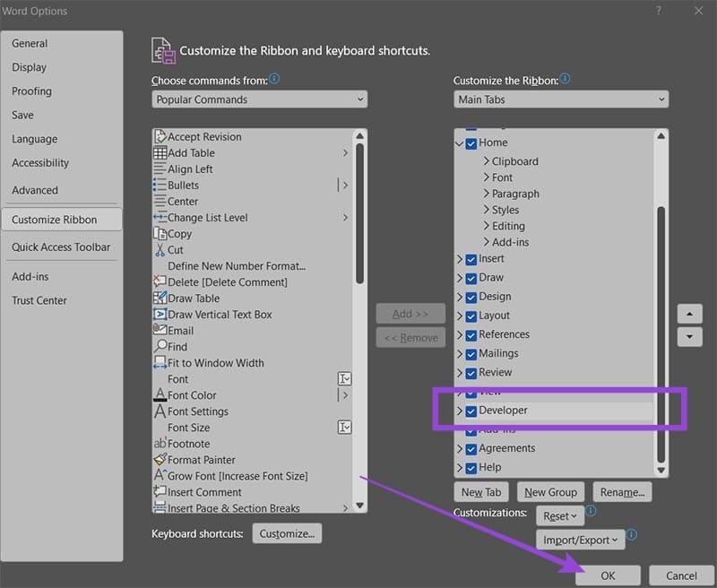Pick the Grow Font icon
This screenshot has height=588, width=717.
[160, 475]
